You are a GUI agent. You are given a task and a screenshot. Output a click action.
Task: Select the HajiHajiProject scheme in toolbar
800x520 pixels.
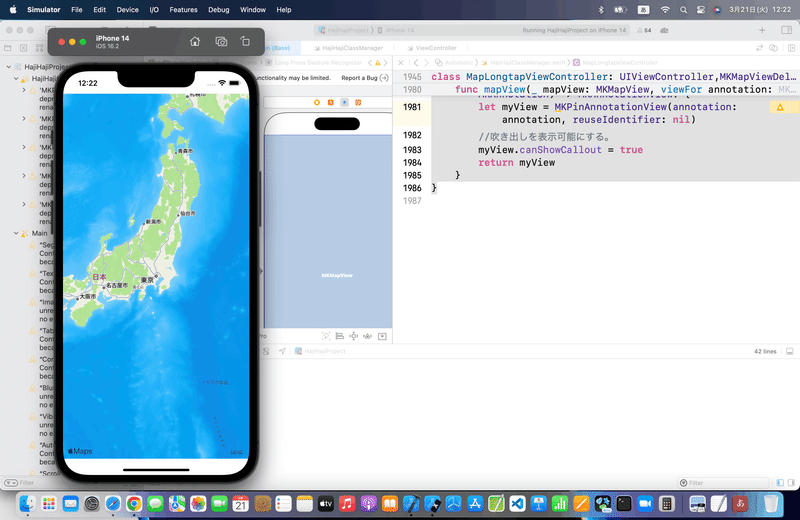(343, 30)
